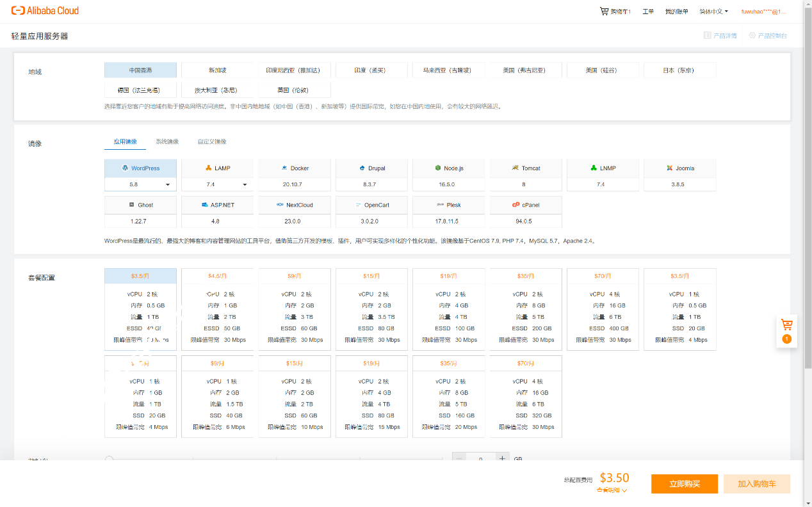Select the LAMP image icon

tap(209, 168)
